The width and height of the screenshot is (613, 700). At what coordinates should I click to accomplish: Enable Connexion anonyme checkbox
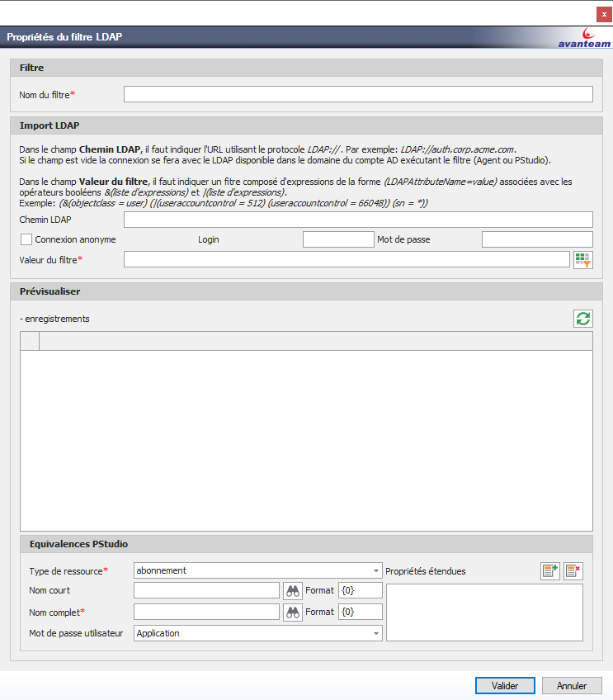coord(26,239)
